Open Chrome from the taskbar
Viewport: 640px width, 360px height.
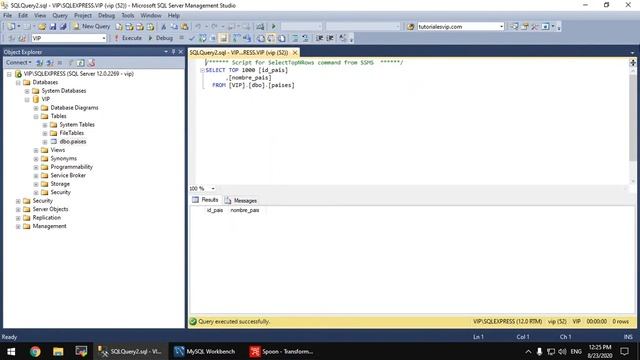tap(35, 351)
